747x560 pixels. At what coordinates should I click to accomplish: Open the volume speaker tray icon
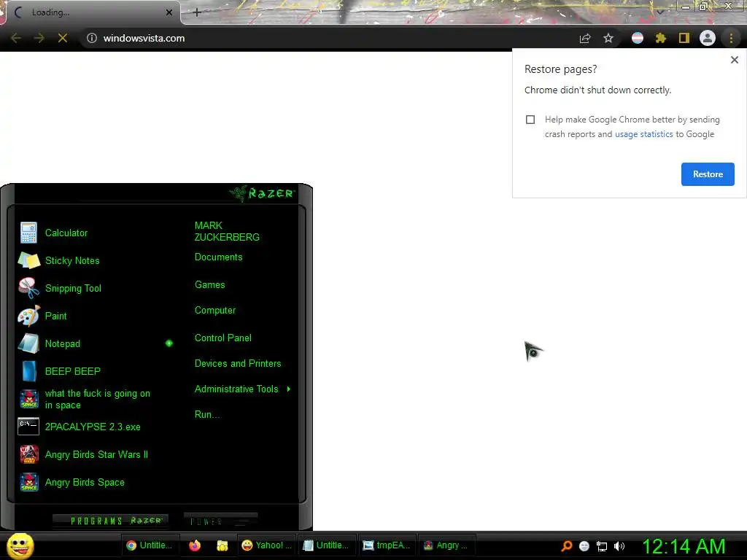tap(619, 546)
